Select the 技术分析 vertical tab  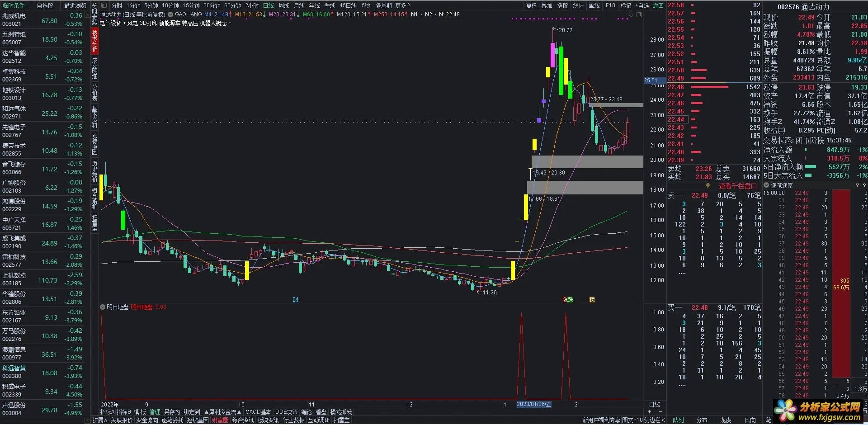(x=95, y=41)
